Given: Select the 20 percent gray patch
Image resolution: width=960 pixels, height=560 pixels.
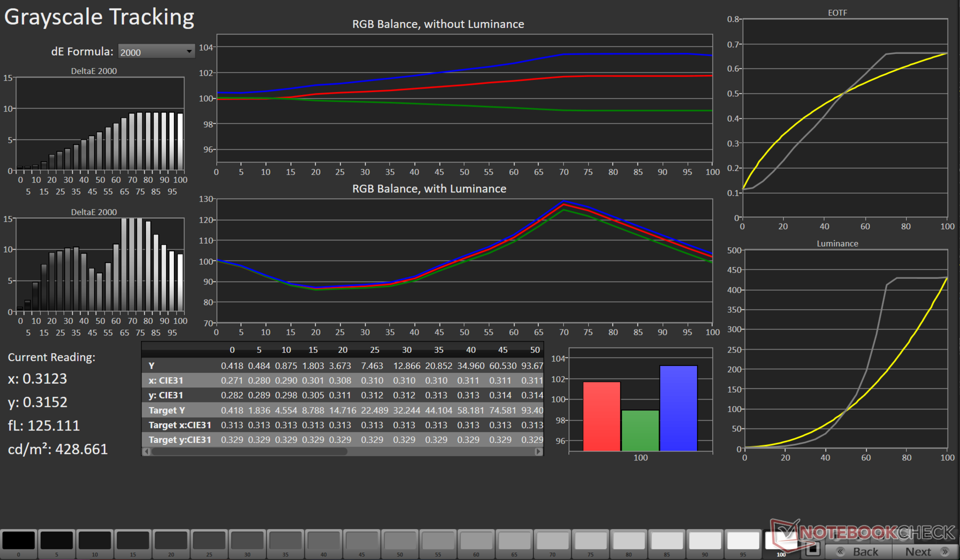Looking at the screenshot, I should 171,541.
